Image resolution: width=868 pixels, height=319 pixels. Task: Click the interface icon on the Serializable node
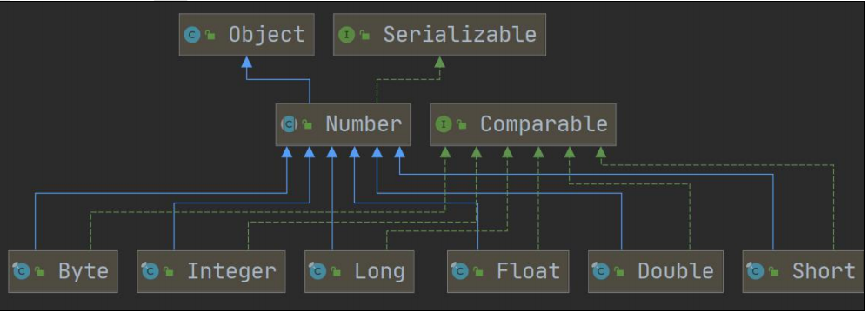[x=346, y=36]
